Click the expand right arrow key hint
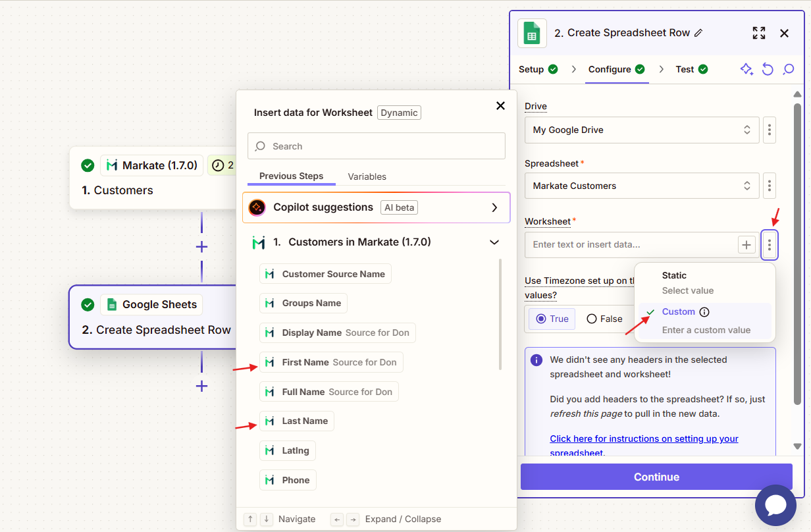811x532 pixels. (353, 519)
